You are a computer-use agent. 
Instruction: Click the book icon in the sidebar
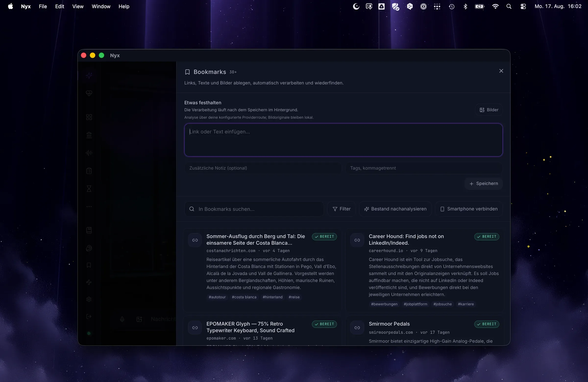pyautogui.click(x=89, y=230)
